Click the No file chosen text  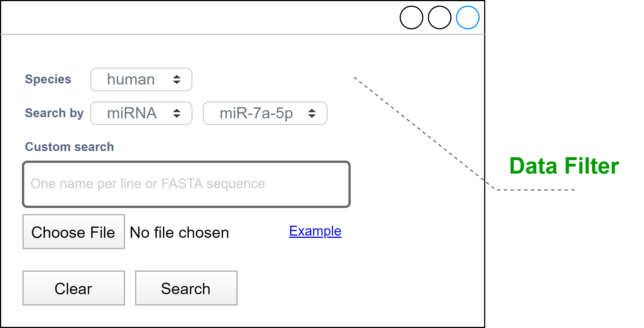(x=179, y=233)
